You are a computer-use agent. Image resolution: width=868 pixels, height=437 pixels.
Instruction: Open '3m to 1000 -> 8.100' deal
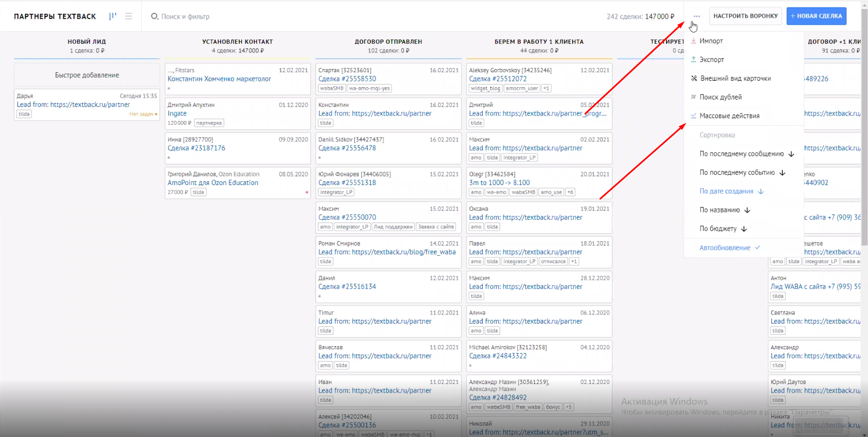(x=500, y=183)
